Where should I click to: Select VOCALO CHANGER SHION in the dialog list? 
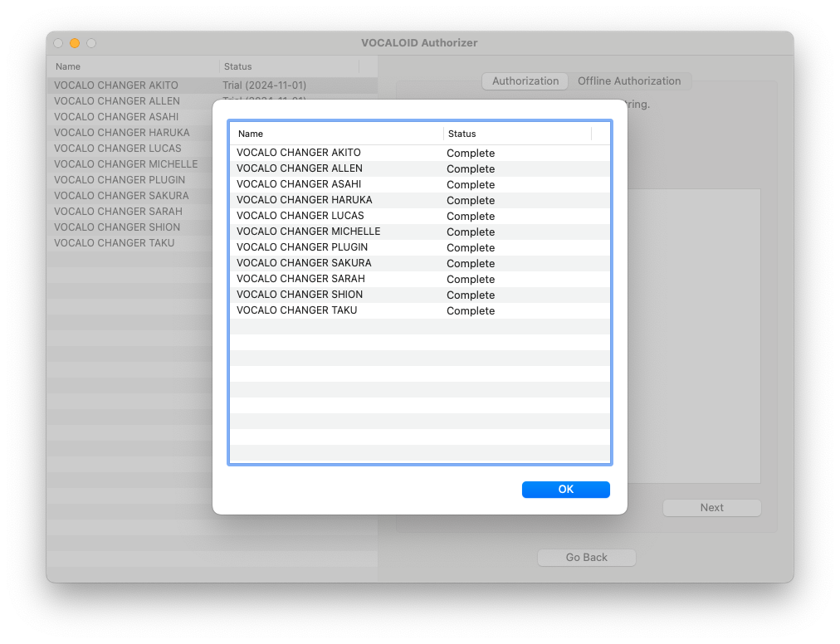(300, 295)
